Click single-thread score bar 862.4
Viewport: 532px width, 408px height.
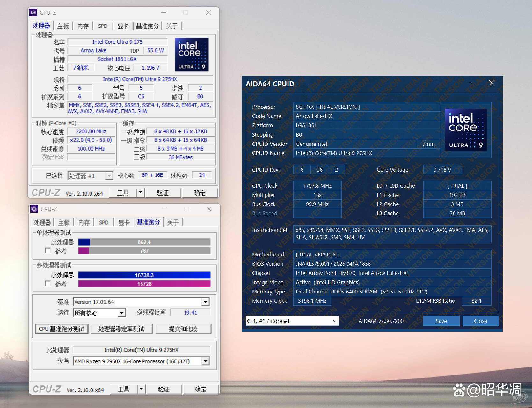pos(144,242)
